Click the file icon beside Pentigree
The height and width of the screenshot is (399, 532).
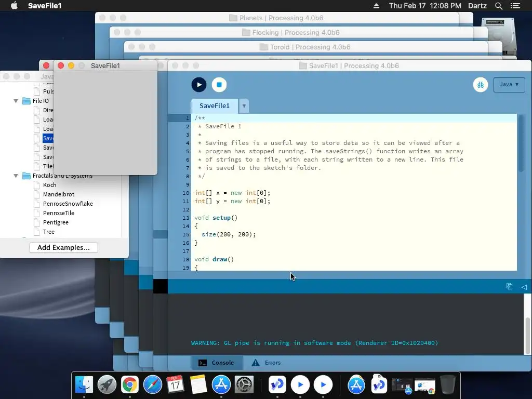pos(37,222)
